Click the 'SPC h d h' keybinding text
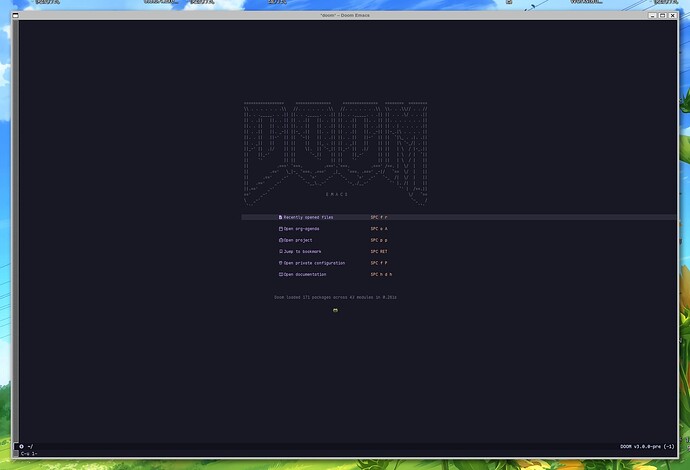The width and height of the screenshot is (690, 470). click(381, 275)
